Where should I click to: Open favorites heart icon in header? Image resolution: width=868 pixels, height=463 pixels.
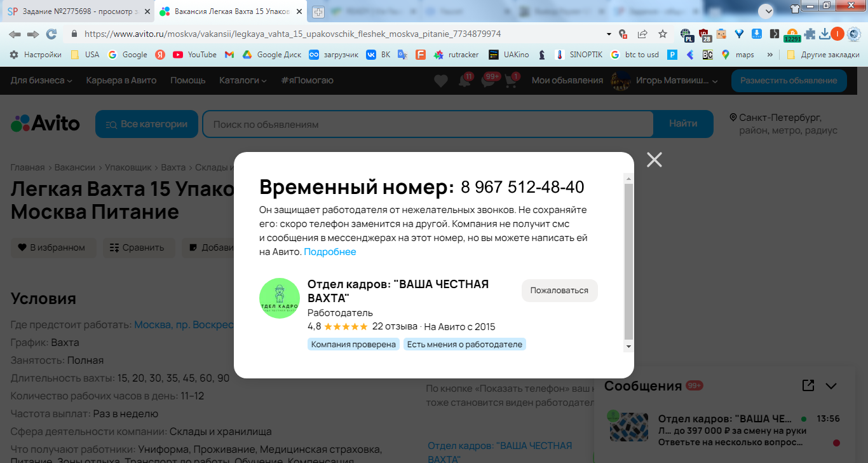441,81
